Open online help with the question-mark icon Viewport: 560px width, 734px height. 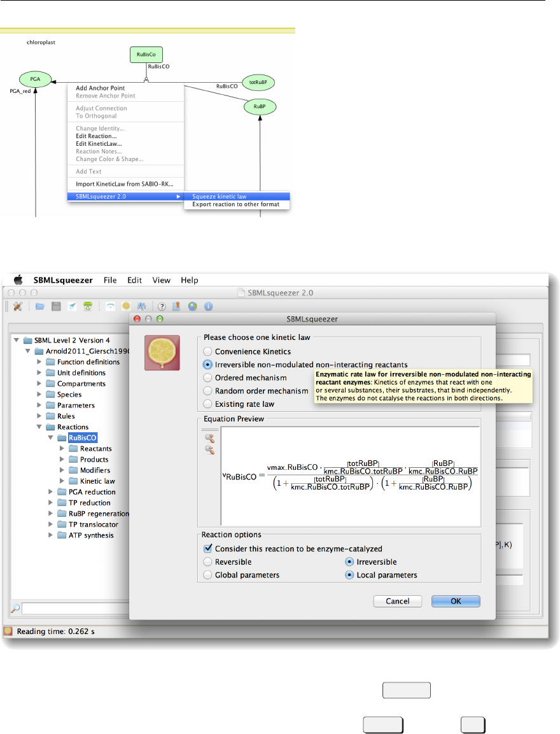point(162,307)
